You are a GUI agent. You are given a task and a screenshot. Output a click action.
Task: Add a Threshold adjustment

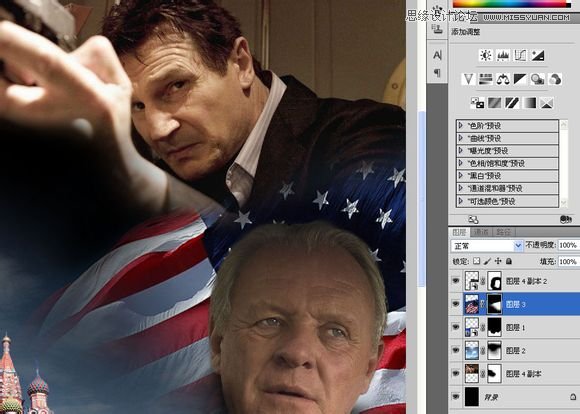pos(512,103)
